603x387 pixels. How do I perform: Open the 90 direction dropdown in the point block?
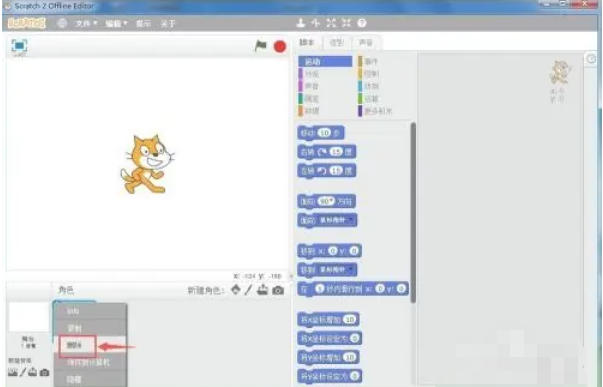(x=326, y=201)
